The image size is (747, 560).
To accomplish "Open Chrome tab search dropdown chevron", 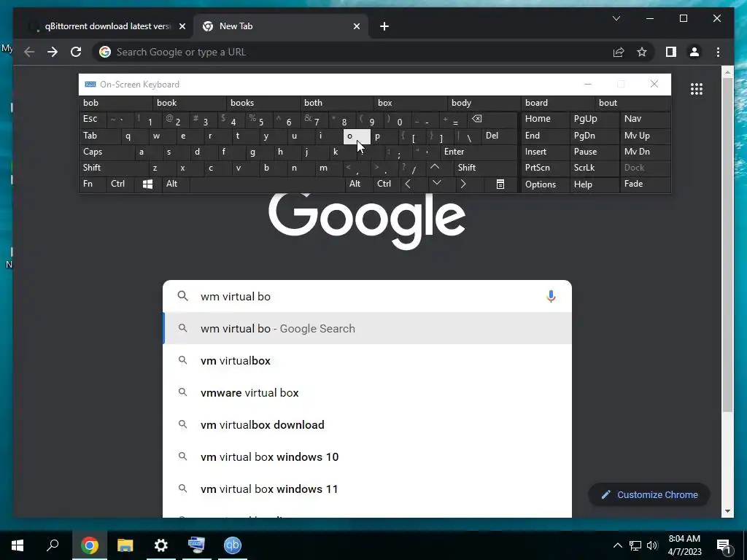I will click(616, 18).
